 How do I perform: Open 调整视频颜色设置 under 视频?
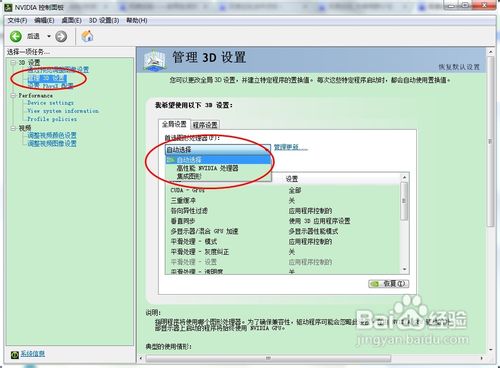(x=52, y=135)
